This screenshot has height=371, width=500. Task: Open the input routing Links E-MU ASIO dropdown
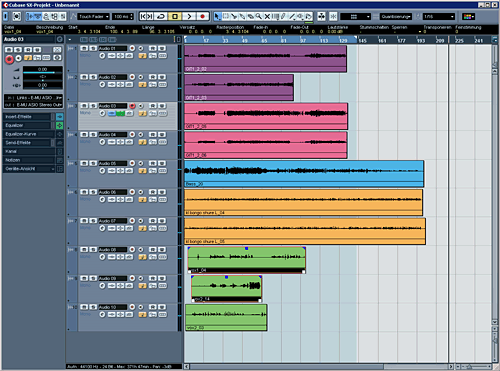[x=33, y=98]
